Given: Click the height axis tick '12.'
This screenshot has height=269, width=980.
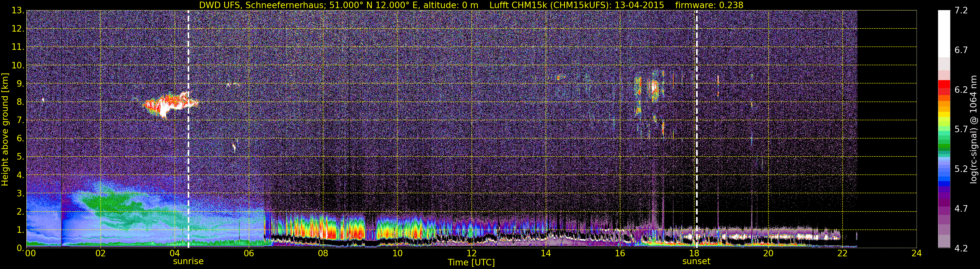Looking at the screenshot, I should point(18,29).
